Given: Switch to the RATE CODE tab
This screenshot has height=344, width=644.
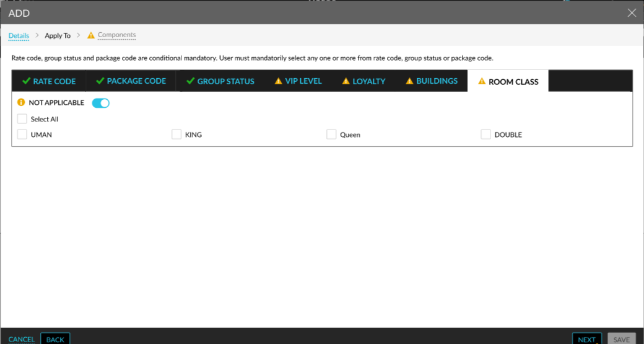Looking at the screenshot, I should (x=49, y=81).
